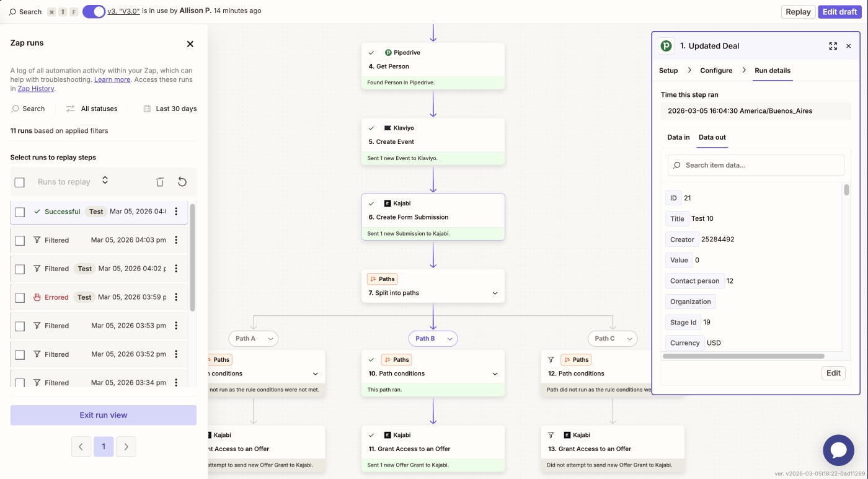The height and width of the screenshot is (479, 868).
Task: Open the v3 'V3.0' version link
Action: pyautogui.click(x=124, y=11)
